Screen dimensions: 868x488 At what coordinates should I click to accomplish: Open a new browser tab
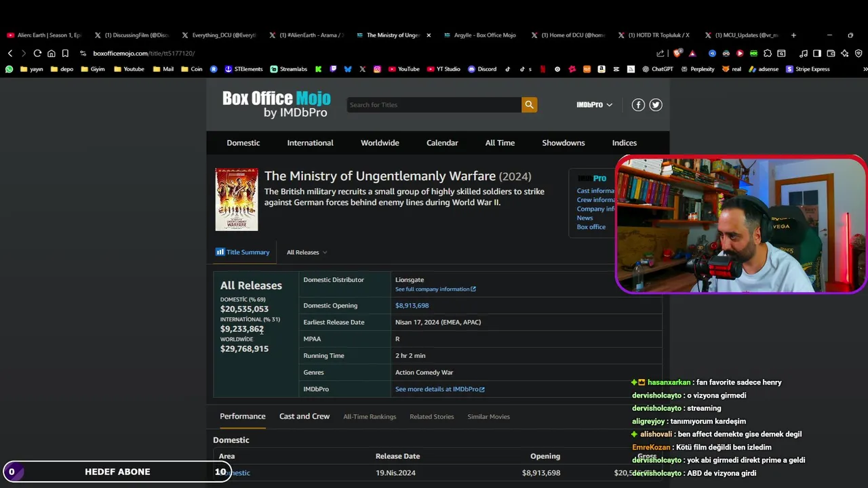pyautogui.click(x=793, y=35)
